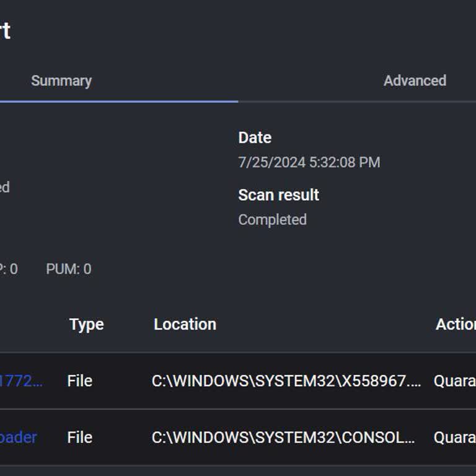Click the Scan result heading label
Viewport: 476px width, 476px height.
tap(278, 195)
